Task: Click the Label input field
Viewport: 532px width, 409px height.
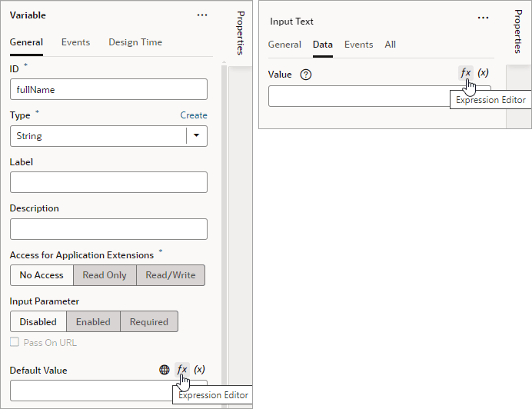Action: [x=108, y=182]
